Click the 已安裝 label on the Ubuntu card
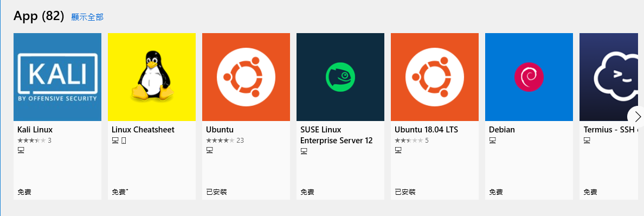Screen dimensions: 644x216 click(216, 192)
